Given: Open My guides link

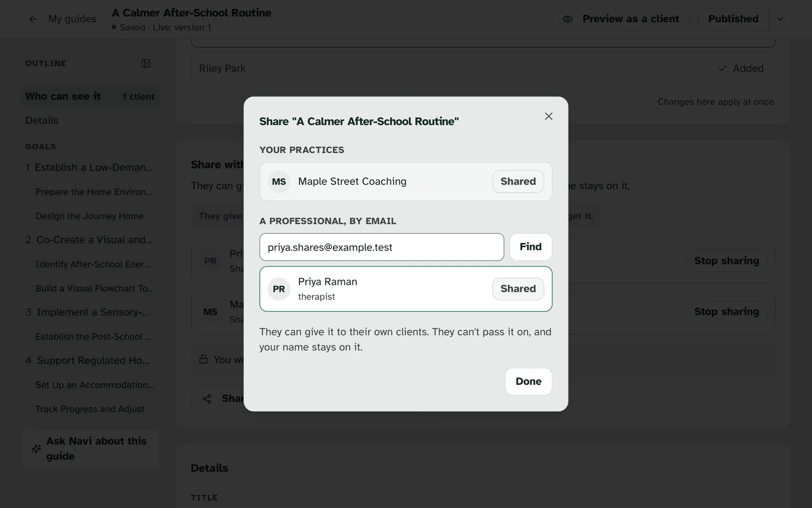Looking at the screenshot, I should point(72,19).
